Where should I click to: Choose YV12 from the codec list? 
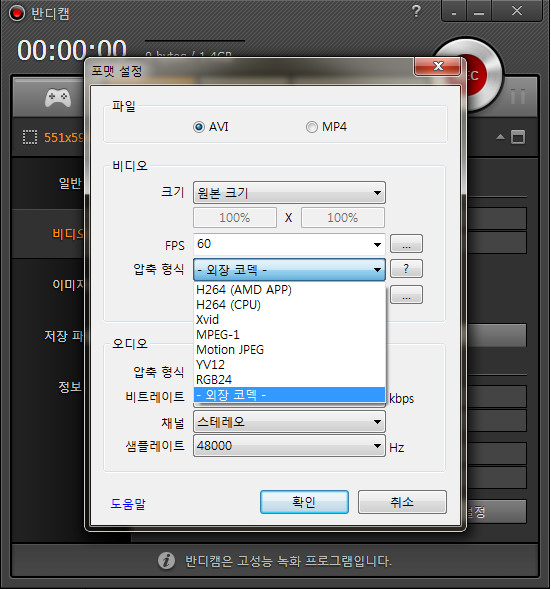tap(289, 365)
